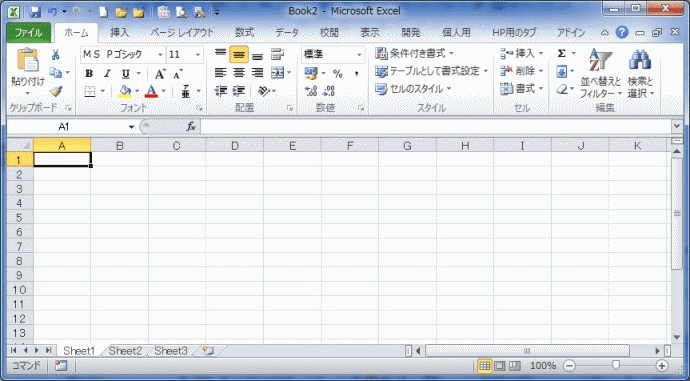
Task: Select the Format Painter brush icon
Action: click(55, 91)
